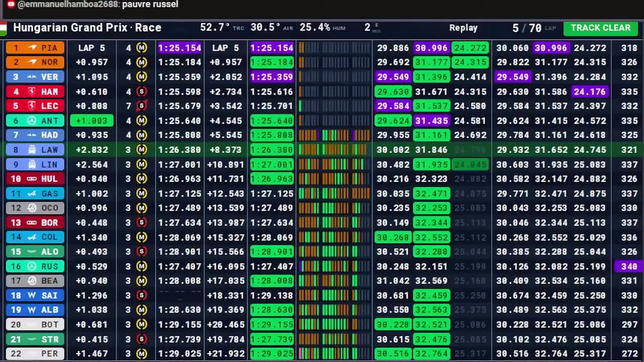Screen dimensions: 644x362
Task: Click the Ferrari shield beside HAM
Action: coord(32,92)
